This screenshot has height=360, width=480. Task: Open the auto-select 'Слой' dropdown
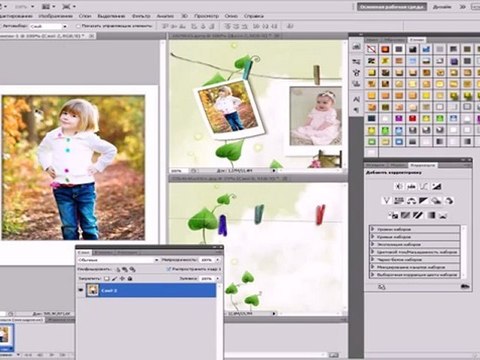(x=49, y=26)
